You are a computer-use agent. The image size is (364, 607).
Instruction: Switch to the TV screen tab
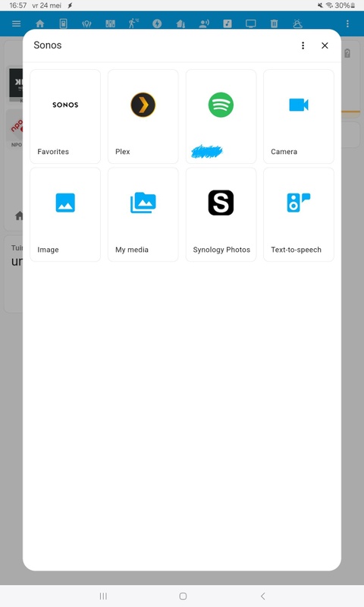251,24
